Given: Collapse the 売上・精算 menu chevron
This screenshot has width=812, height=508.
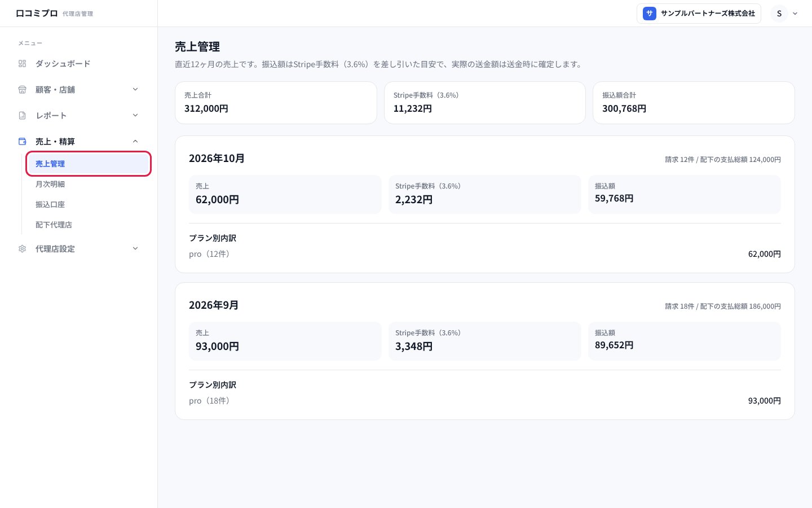Looking at the screenshot, I should (135, 141).
